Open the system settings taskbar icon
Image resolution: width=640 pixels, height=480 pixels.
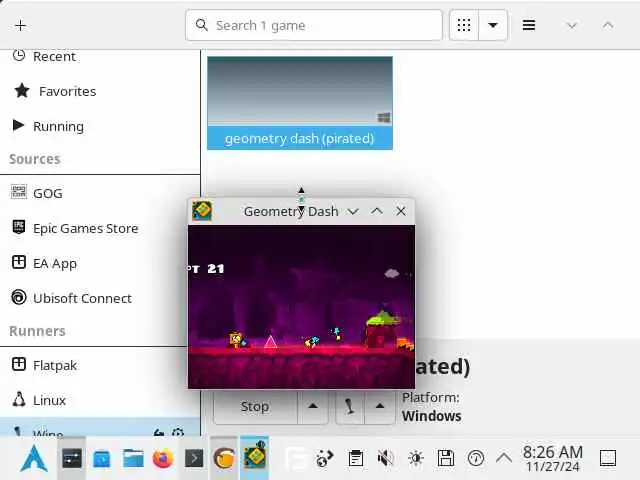[72, 459]
